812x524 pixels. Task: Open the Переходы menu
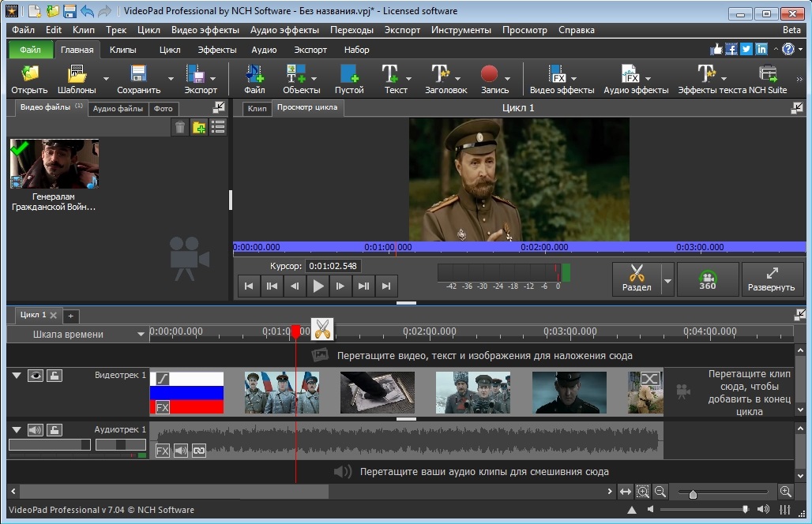[x=351, y=30]
